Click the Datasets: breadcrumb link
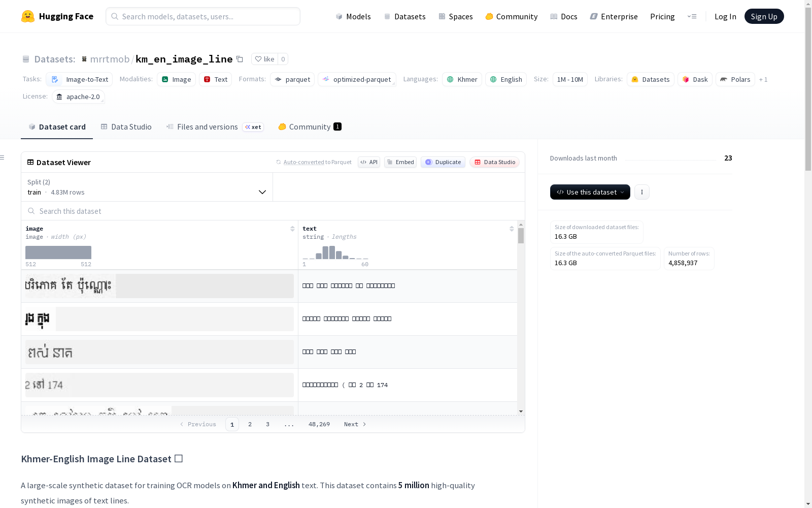This screenshot has width=812, height=508. pyautogui.click(x=54, y=59)
